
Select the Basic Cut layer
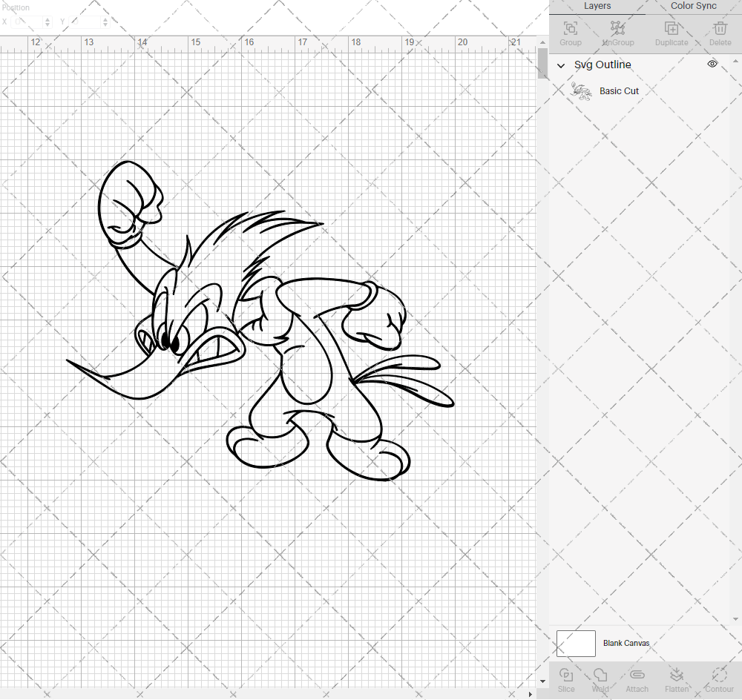click(x=619, y=90)
